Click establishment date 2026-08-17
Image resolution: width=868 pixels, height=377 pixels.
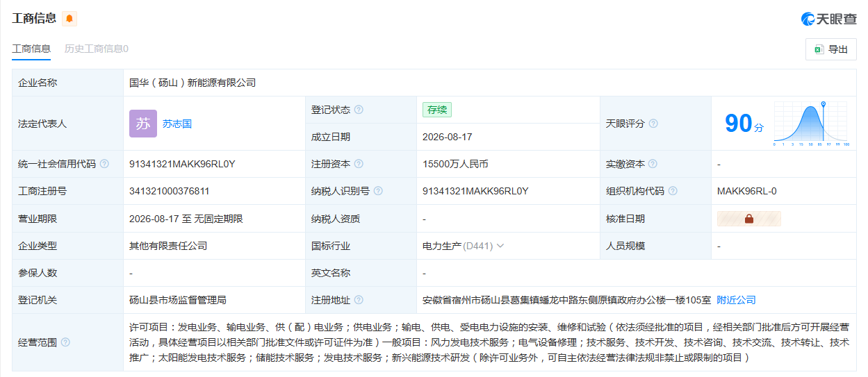[x=448, y=137]
